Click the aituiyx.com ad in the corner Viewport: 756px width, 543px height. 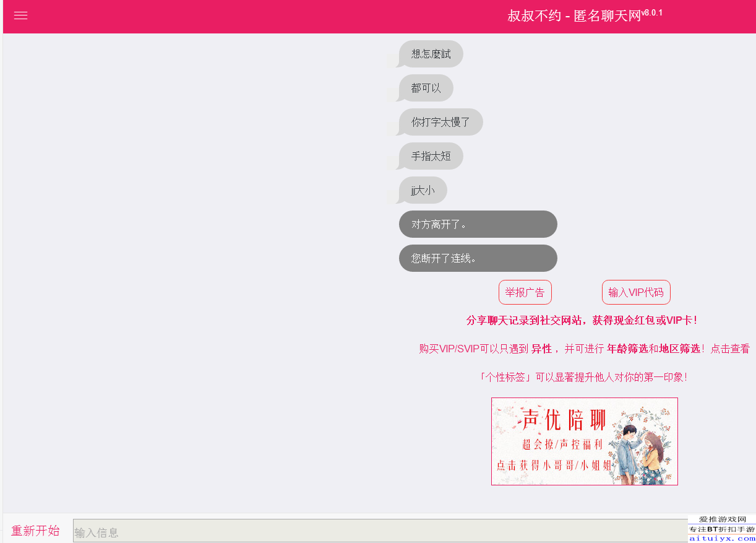(x=721, y=529)
